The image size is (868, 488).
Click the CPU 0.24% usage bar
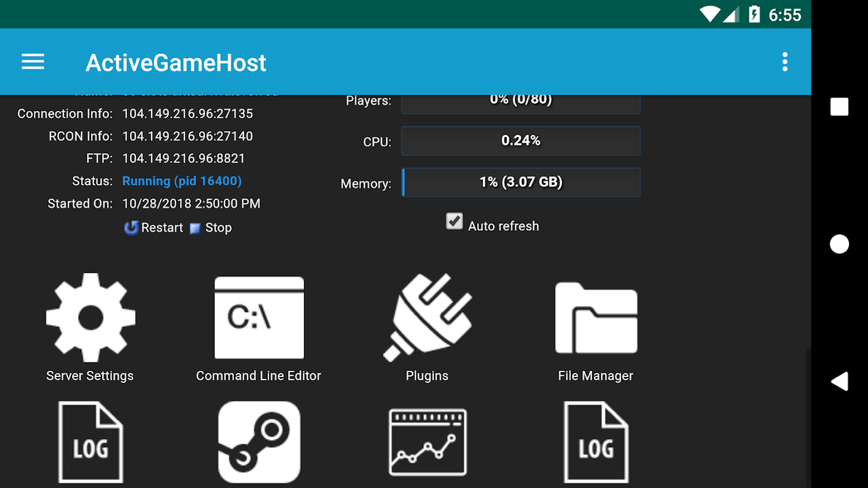coord(521,141)
